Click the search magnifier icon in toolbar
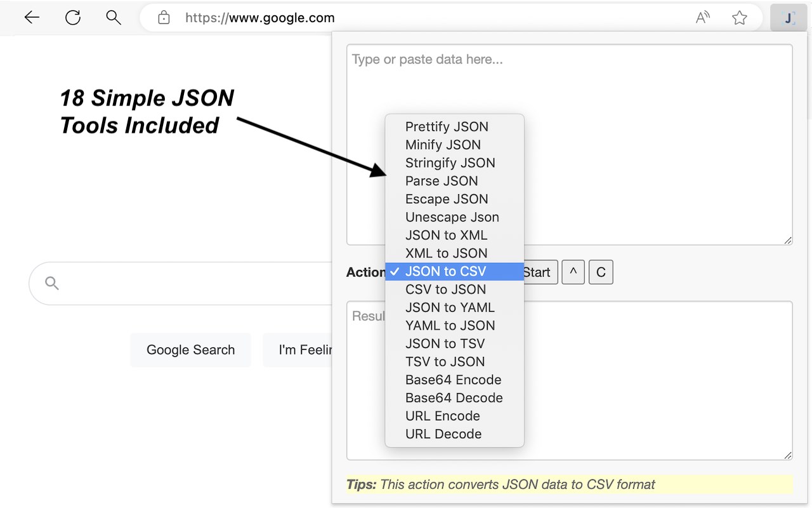Image resolution: width=812 pixels, height=508 pixels. [114, 18]
